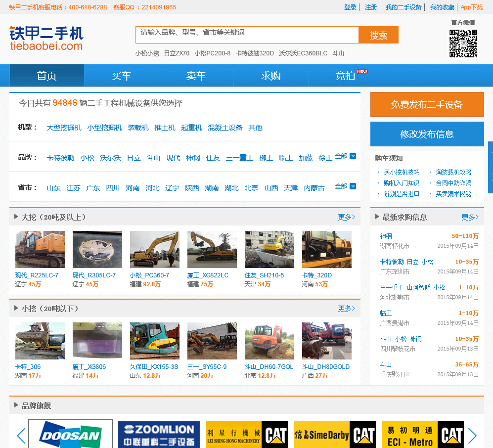Filter by province 内蒙古
This screenshot has width=493, height=448.
pos(314,188)
